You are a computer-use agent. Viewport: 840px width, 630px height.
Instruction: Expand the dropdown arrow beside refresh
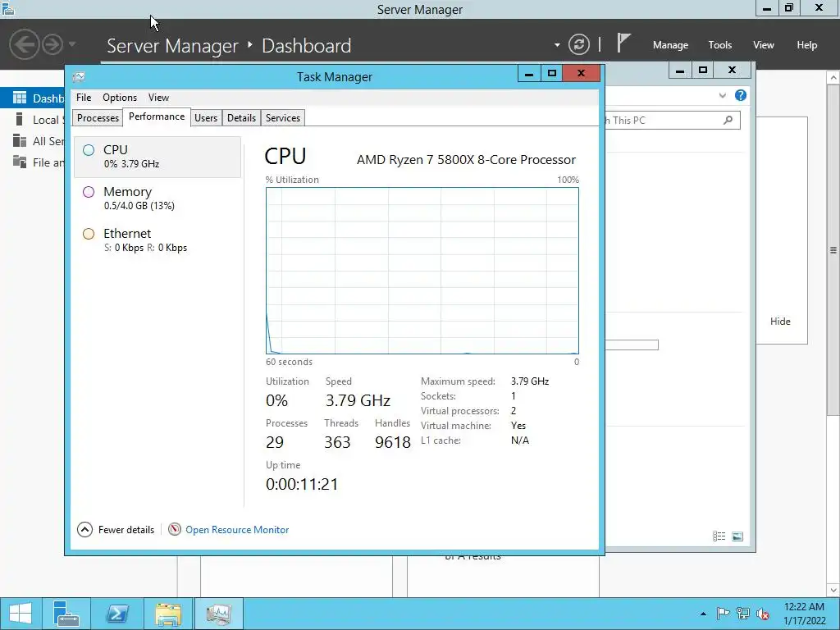pos(557,45)
